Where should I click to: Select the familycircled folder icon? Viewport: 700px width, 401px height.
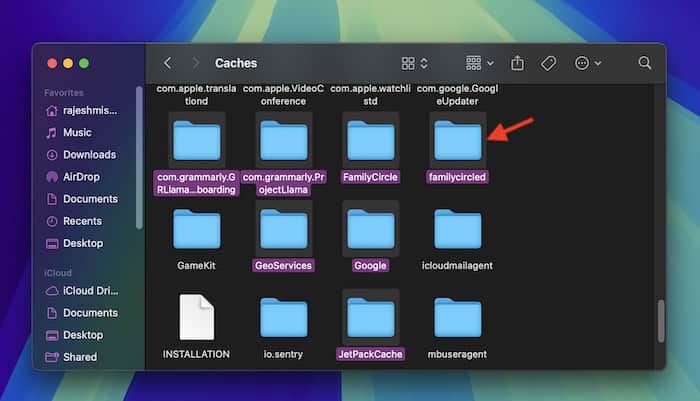458,141
